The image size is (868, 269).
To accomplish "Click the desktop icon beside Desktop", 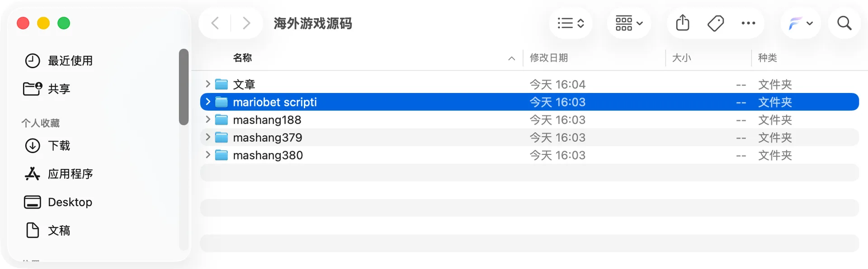I will coord(33,202).
